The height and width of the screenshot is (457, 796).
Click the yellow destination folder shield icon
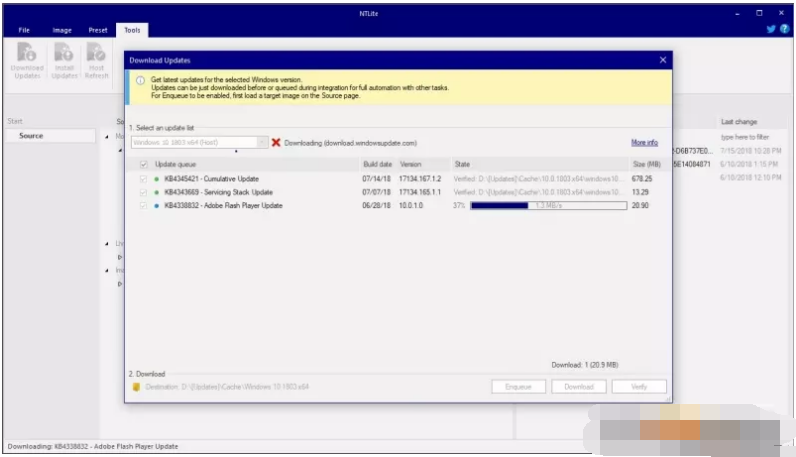click(x=136, y=387)
